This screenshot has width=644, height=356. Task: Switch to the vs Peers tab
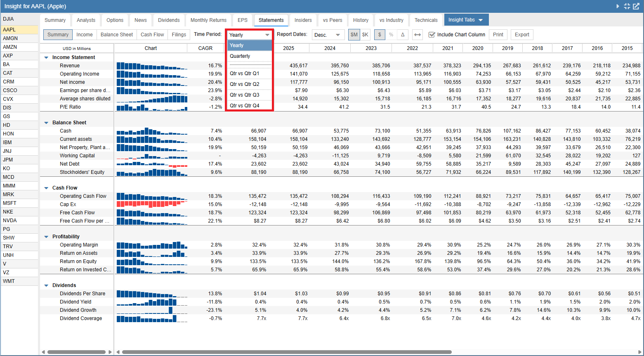[333, 20]
